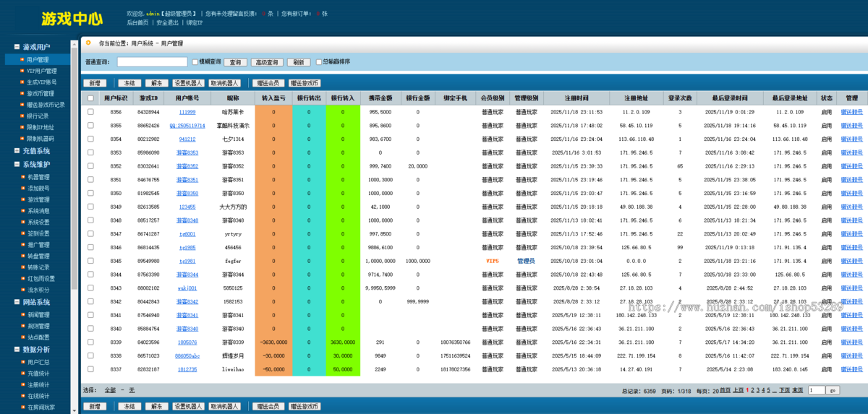Open 添加靓号 sidebar entry

pos(38,188)
